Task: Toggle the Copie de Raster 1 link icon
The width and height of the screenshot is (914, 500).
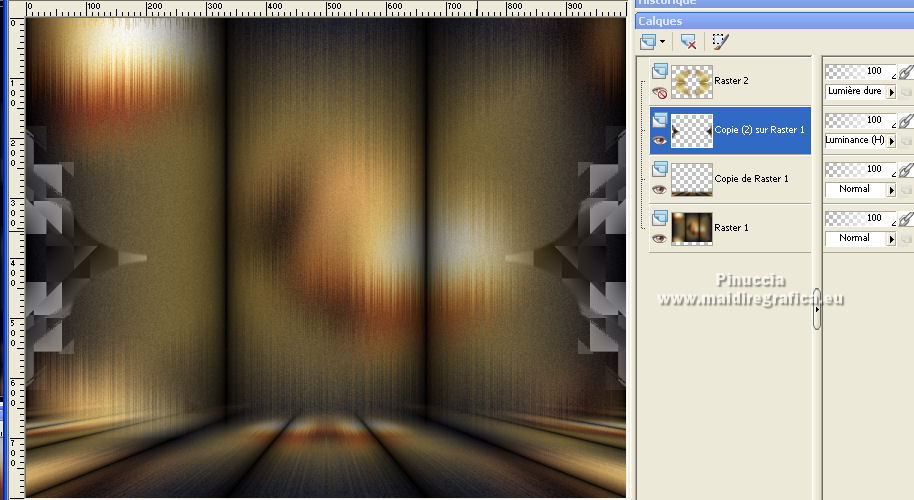Action: (x=905, y=170)
